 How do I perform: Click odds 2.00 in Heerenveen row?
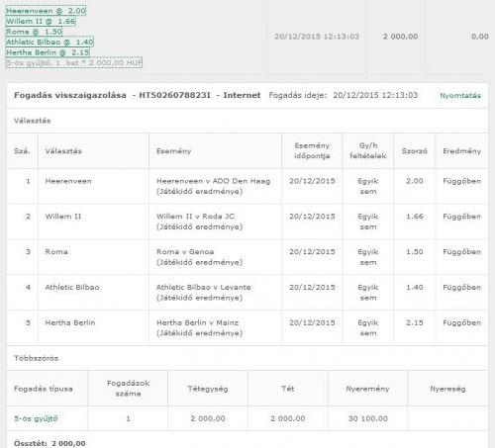[415, 181]
